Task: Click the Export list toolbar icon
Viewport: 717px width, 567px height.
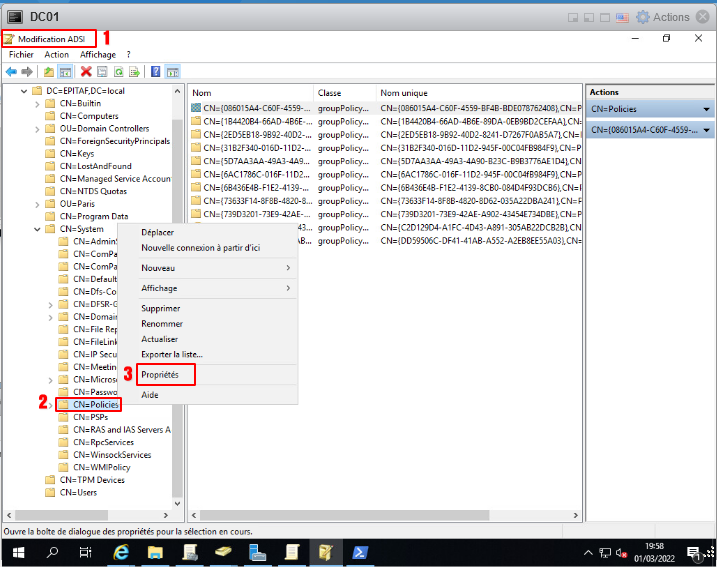Action: coord(134,72)
